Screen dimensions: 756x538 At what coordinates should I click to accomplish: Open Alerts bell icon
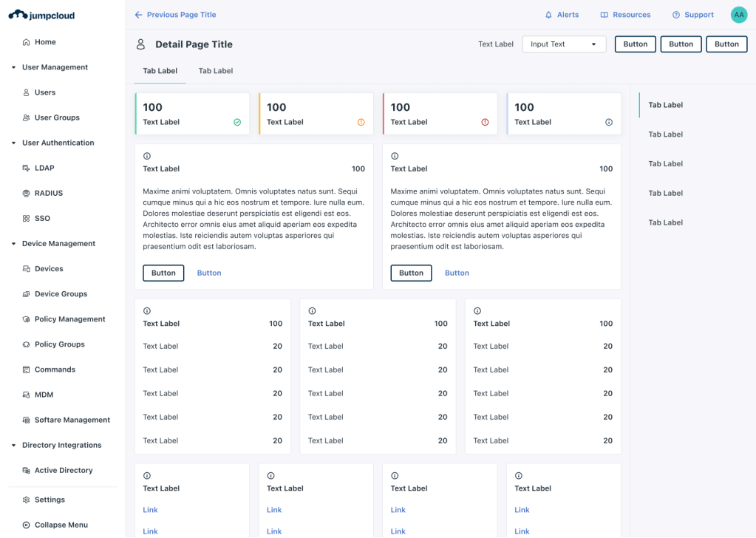coord(548,15)
